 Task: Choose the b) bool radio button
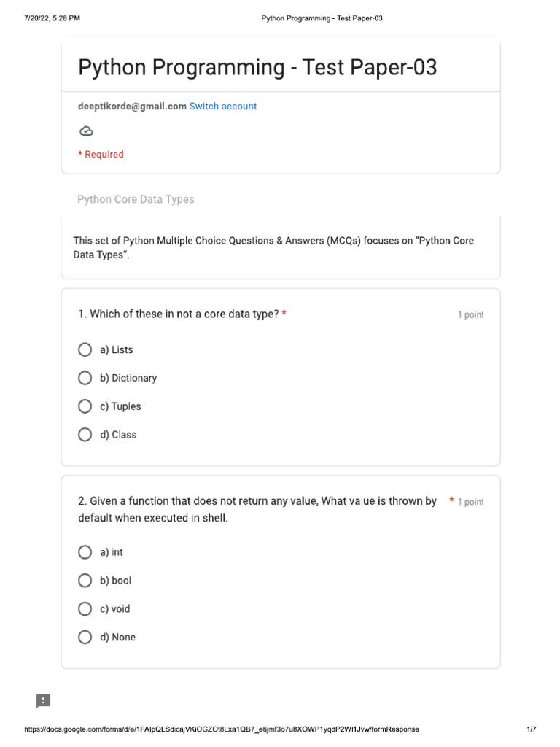pyautogui.click(x=85, y=581)
